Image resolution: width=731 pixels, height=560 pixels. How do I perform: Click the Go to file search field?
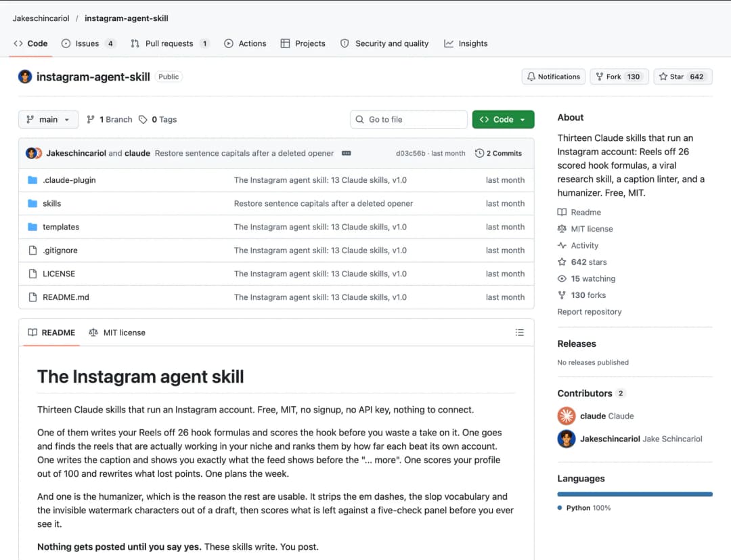409,119
